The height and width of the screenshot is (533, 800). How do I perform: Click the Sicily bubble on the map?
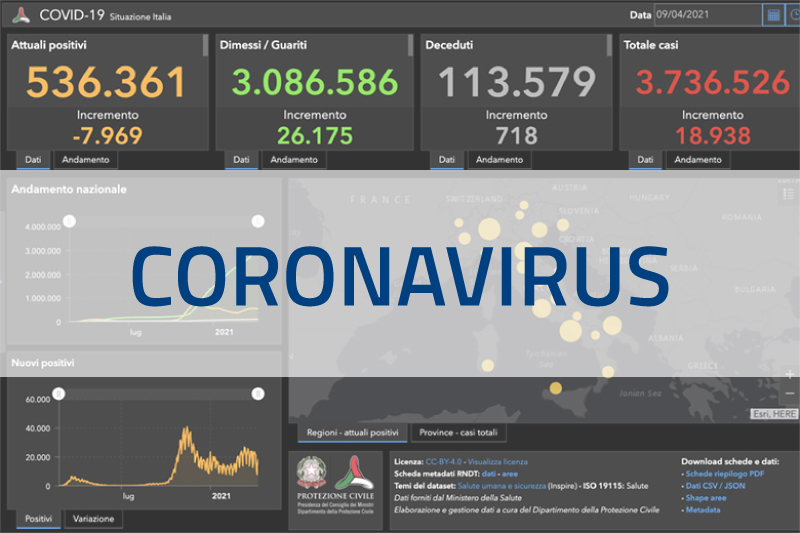tap(556, 389)
